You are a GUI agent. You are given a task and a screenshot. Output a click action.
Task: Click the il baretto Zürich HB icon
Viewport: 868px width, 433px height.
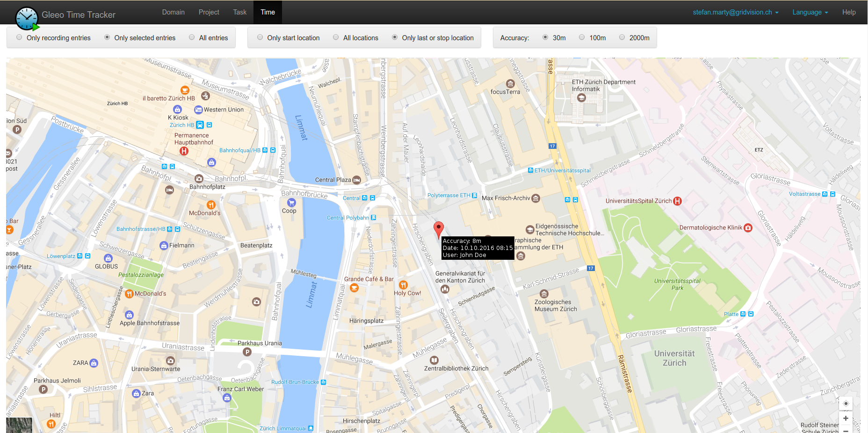coord(185,90)
